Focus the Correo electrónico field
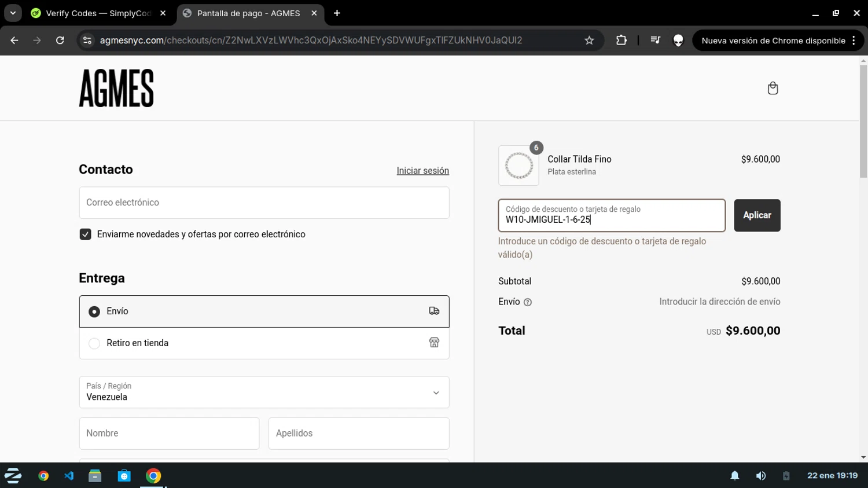 [x=264, y=203]
